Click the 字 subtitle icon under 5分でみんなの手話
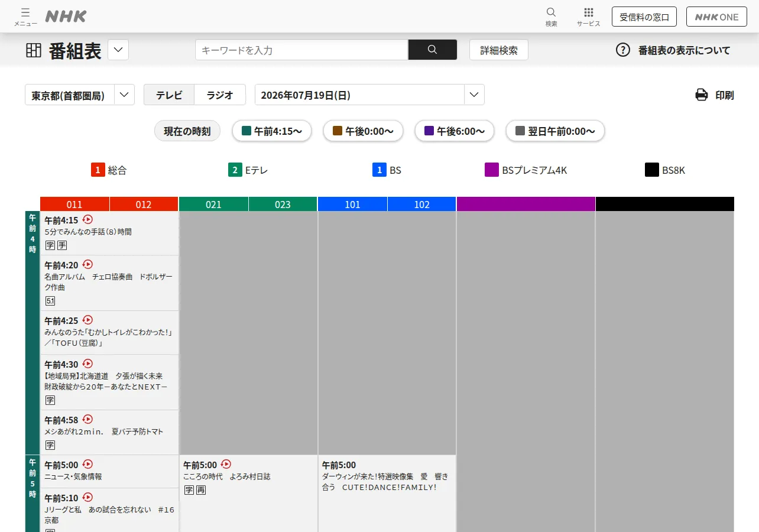The width and height of the screenshot is (759, 532). tap(50, 245)
